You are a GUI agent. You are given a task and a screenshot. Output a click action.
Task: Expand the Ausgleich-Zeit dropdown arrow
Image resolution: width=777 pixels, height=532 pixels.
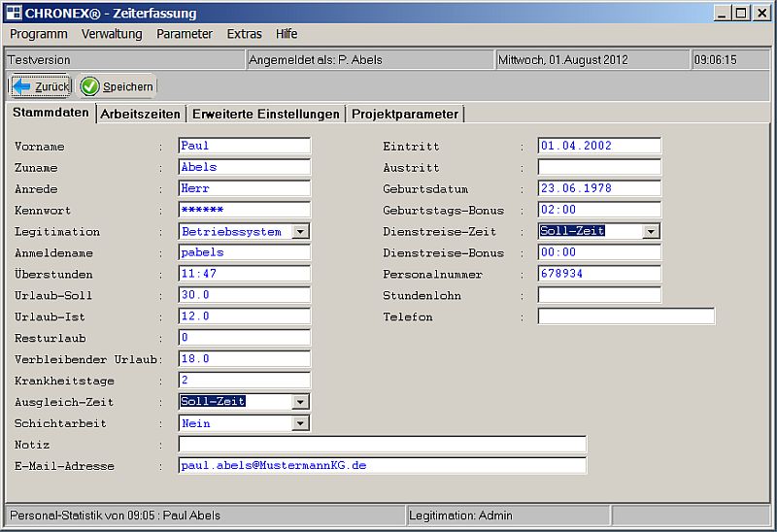point(300,402)
